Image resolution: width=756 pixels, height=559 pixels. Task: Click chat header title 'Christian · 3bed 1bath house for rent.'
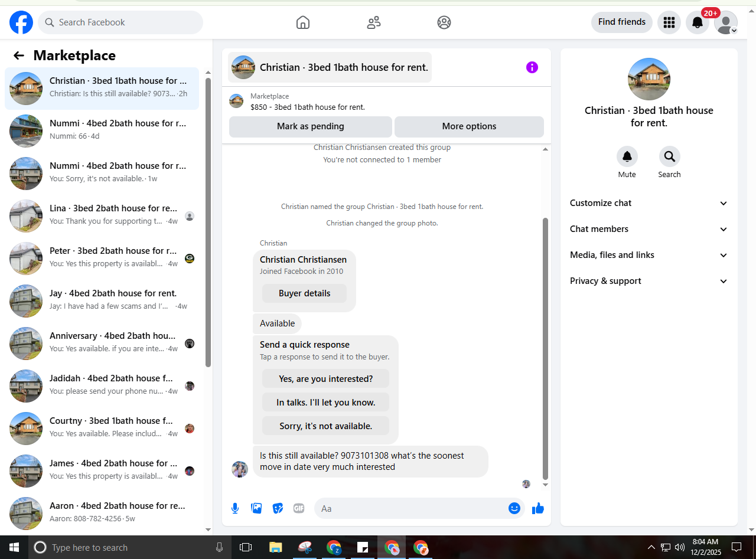(344, 67)
